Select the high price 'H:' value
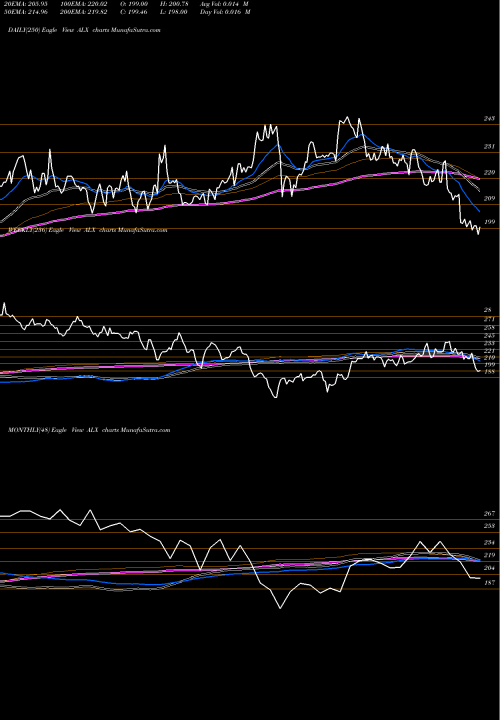The height and width of the screenshot is (720, 500). 173,3
